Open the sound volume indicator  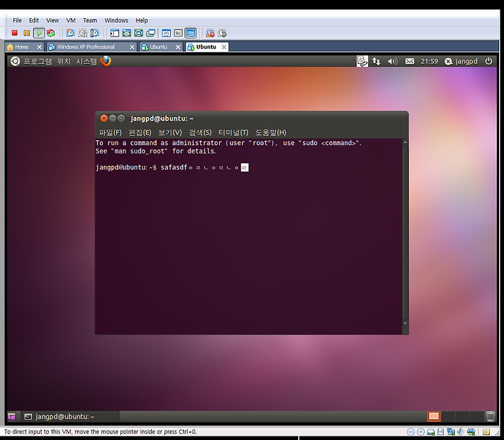tap(393, 61)
